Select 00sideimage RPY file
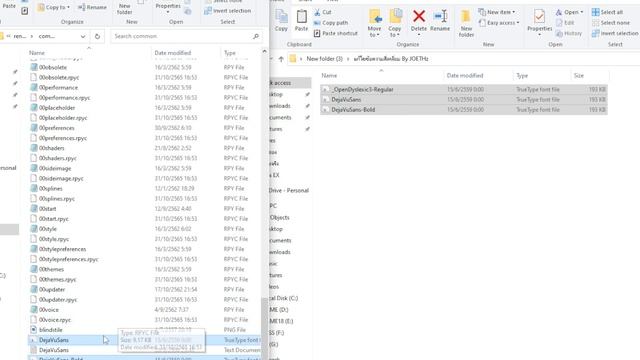Image resolution: width=640 pixels, height=360 pixels. pos(144,168)
